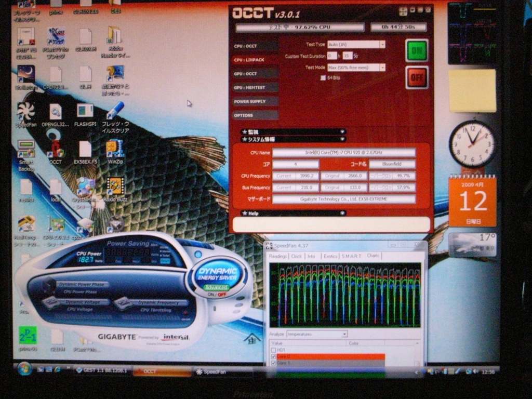
Task: Enable the 64 Bits checkbox in OCCT
Action: (323, 78)
